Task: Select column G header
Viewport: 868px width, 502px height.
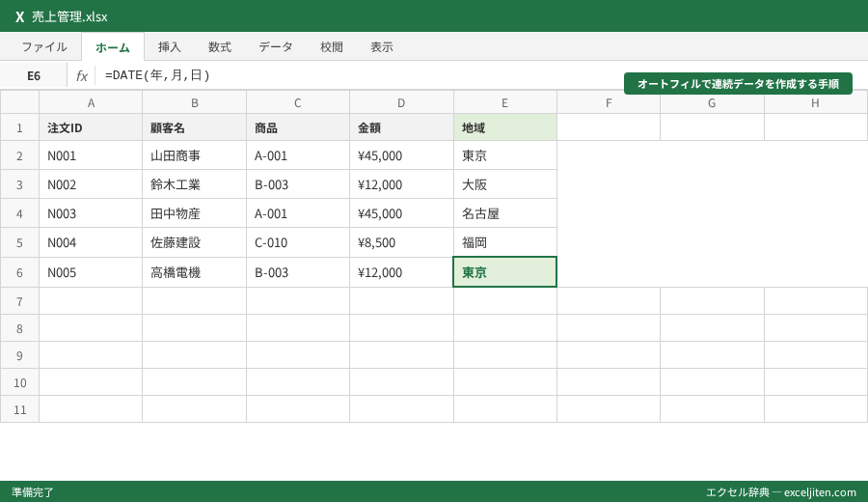Action: click(712, 102)
